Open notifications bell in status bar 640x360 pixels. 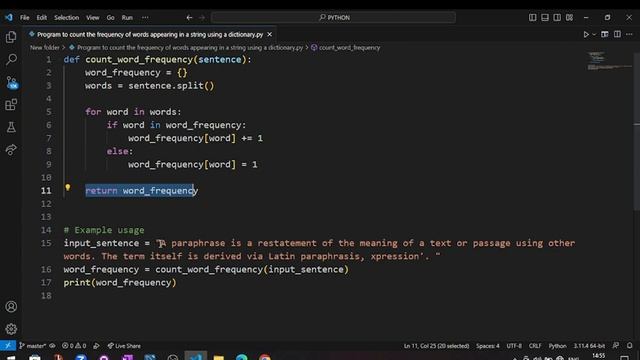coord(630,346)
